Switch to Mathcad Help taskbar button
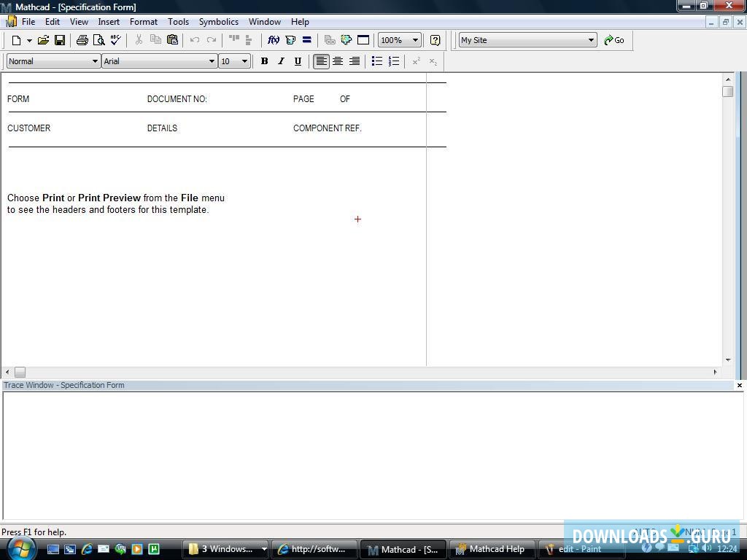747x560 pixels. [x=491, y=549]
